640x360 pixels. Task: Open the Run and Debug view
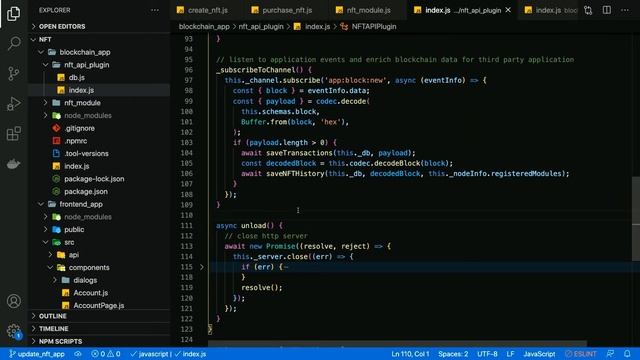(x=13, y=104)
